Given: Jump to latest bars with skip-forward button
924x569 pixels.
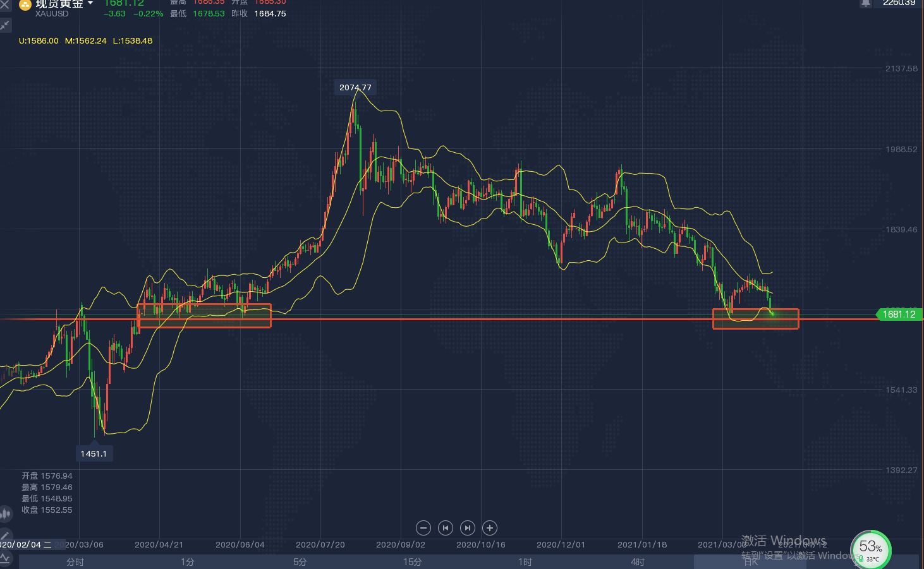Looking at the screenshot, I should coord(468,528).
